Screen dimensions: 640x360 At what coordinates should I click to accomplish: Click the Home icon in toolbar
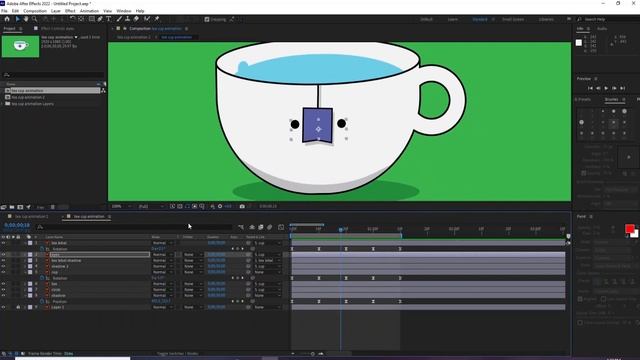point(7,19)
